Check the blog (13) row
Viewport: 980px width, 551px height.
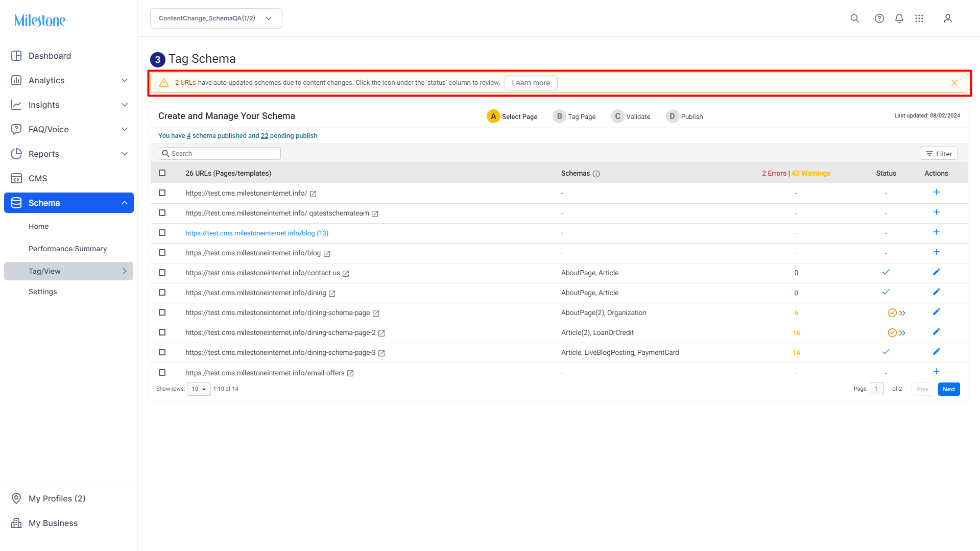tap(162, 233)
